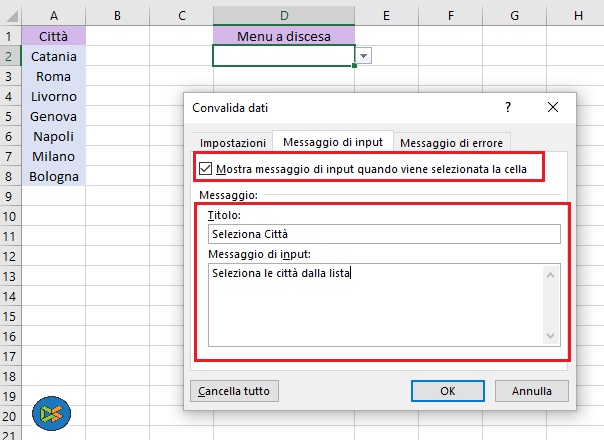The height and width of the screenshot is (440, 604).
Task: Open the Messaggio di errore tab
Action: 451,142
